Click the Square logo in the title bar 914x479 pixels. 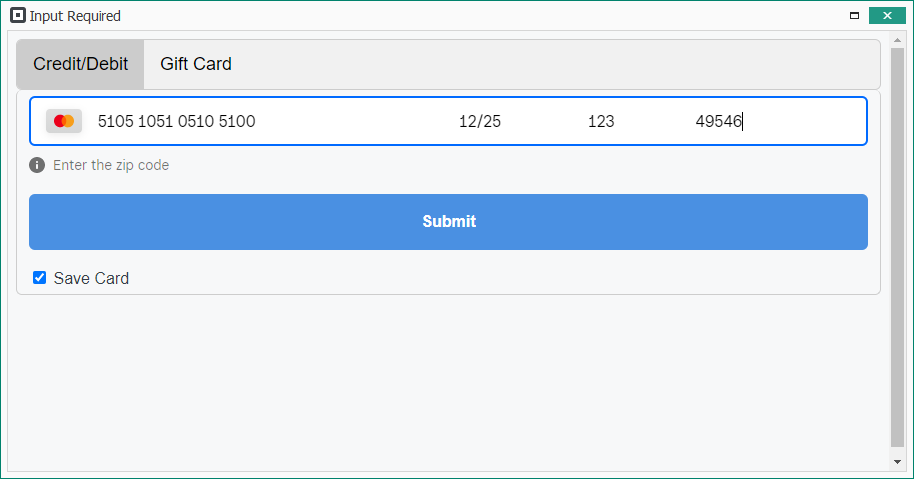17,16
